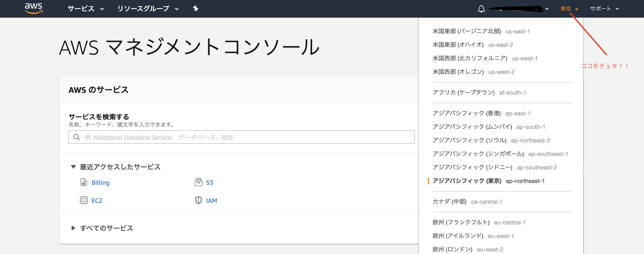Click the サービスを検索する label

pyautogui.click(x=99, y=117)
